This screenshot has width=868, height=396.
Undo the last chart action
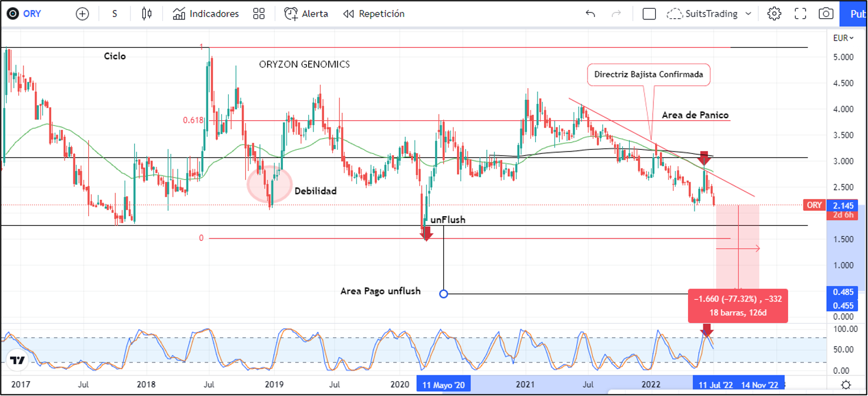tap(590, 14)
